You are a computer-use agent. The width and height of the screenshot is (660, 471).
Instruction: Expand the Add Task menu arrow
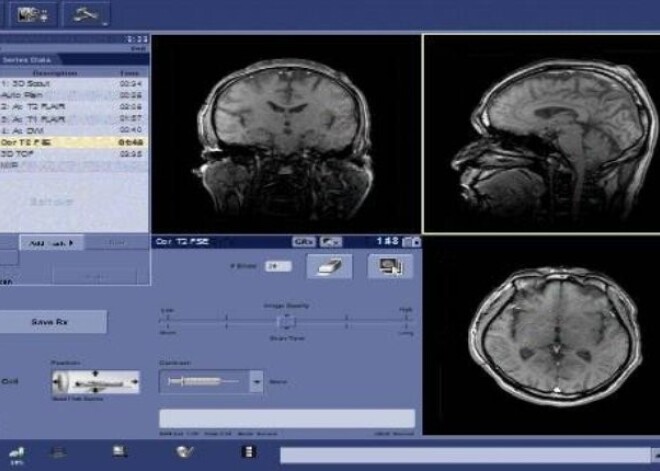[72, 243]
